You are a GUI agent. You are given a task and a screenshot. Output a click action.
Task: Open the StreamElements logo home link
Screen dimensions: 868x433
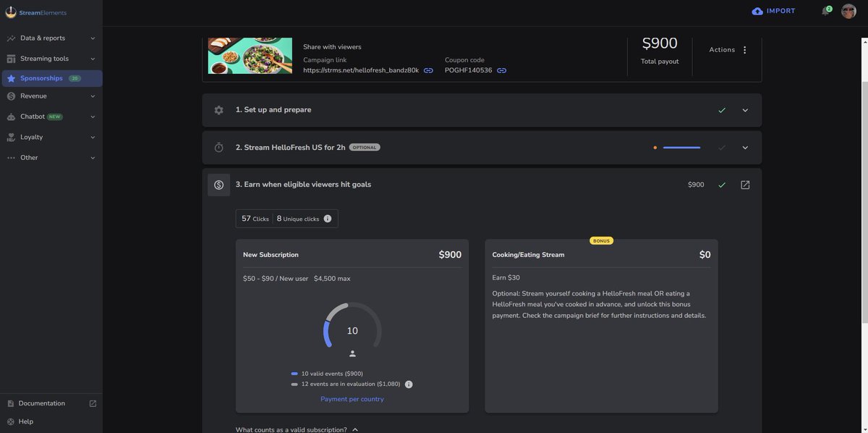click(x=36, y=12)
